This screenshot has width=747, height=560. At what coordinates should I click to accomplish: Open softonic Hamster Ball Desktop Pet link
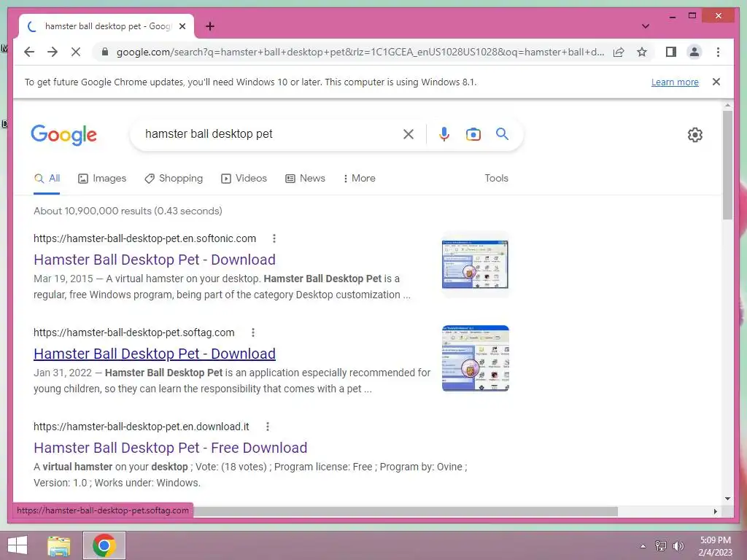coord(155,260)
